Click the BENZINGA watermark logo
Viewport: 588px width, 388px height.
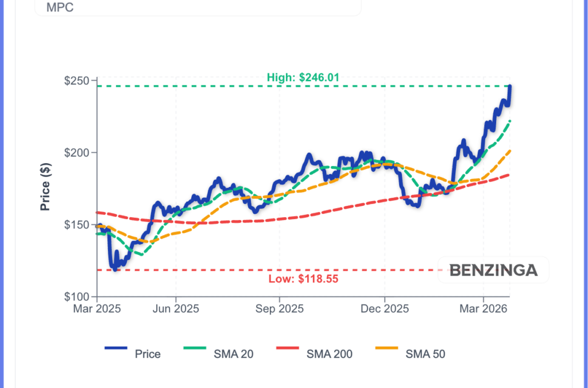click(493, 270)
